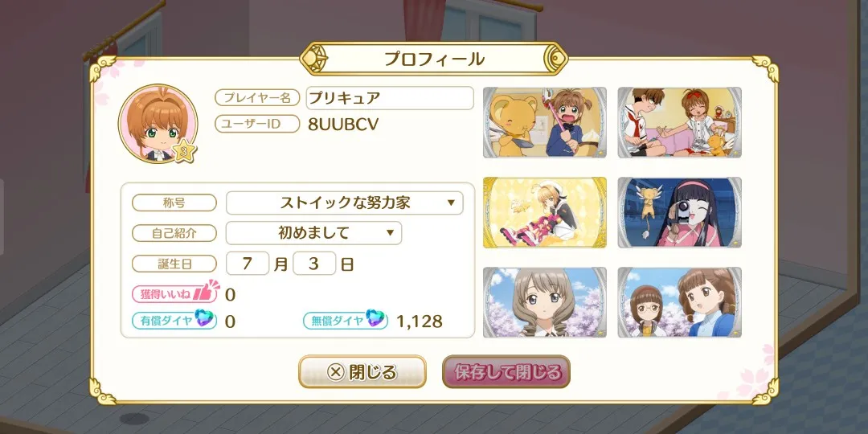868x434 pixels.
Task: Click the free diamond gem icon
Action: pos(375,318)
